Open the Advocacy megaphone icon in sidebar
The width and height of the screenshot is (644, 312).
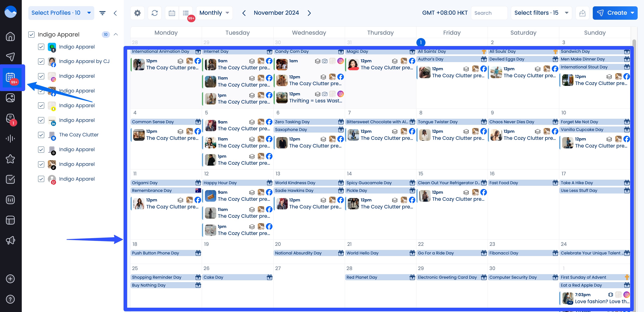coord(10,240)
